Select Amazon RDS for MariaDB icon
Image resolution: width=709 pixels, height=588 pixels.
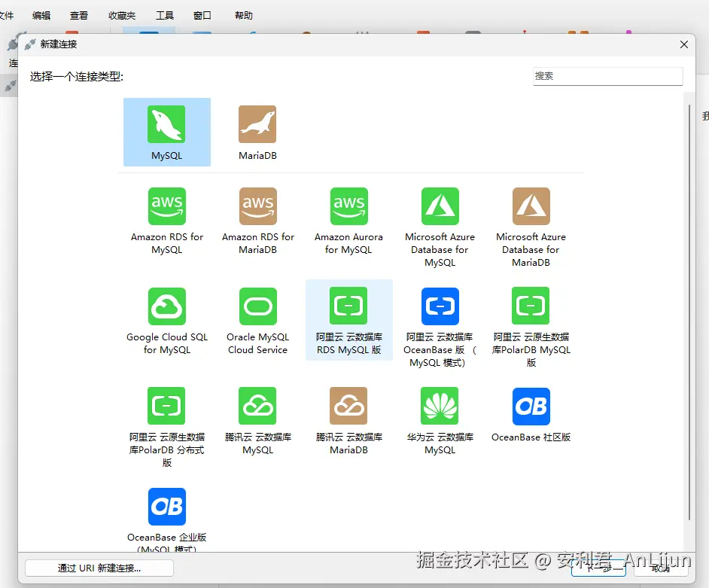257,206
